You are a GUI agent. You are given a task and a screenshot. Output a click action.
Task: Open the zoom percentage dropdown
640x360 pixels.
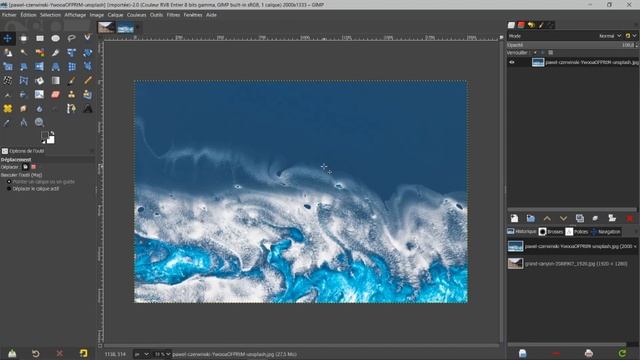[x=162, y=354]
